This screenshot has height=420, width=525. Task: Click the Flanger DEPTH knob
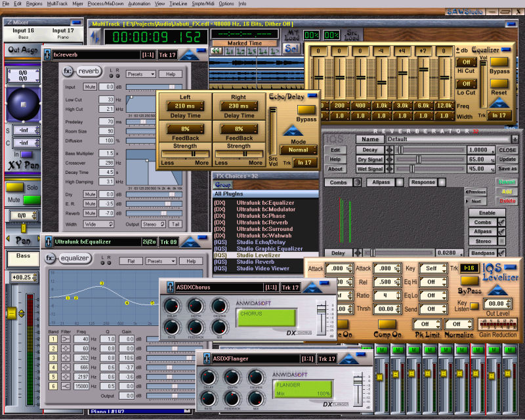click(232, 377)
